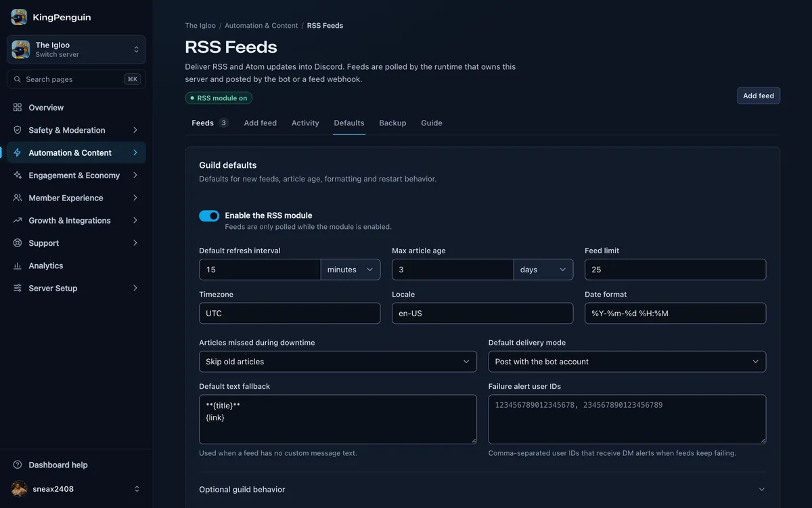Click the Analytics bar chart icon
The height and width of the screenshot is (508, 812).
(18, 266)
